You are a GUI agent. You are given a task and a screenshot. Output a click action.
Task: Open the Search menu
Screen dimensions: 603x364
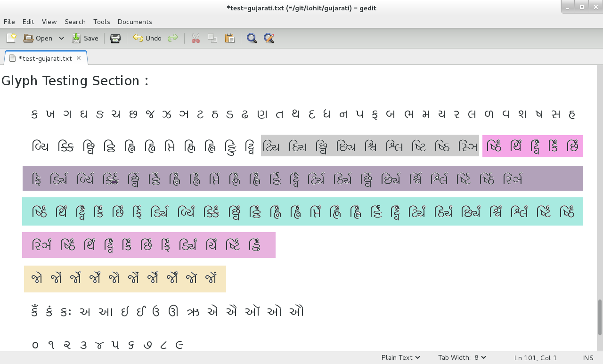point(75,22)
